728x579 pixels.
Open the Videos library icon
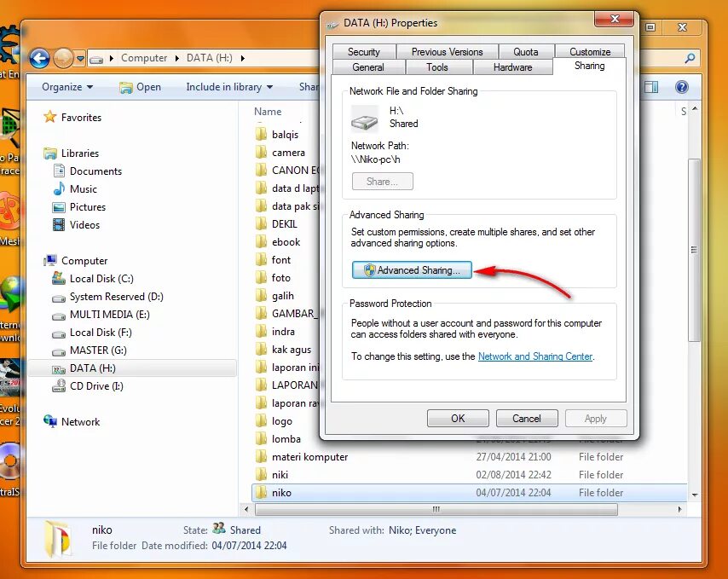[x=59, y=225]
